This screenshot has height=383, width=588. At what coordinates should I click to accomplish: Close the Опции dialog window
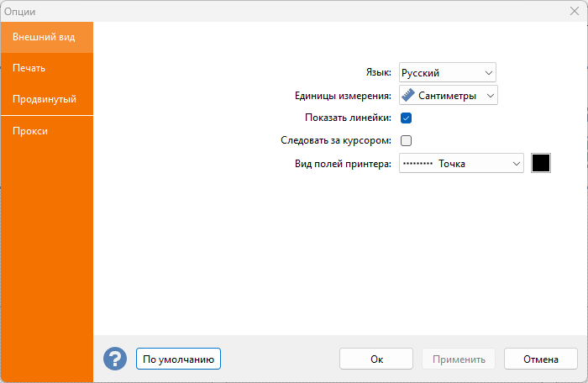[574, 11]
